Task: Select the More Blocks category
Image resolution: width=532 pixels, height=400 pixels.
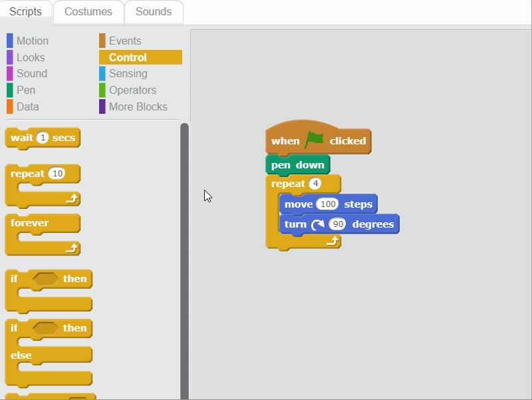Action: pyautogui.click(x=138, y=106)
